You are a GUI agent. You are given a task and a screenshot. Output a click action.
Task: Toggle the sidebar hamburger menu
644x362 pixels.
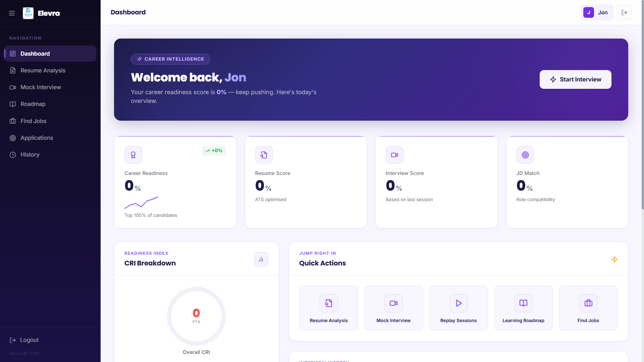[12, 13]
